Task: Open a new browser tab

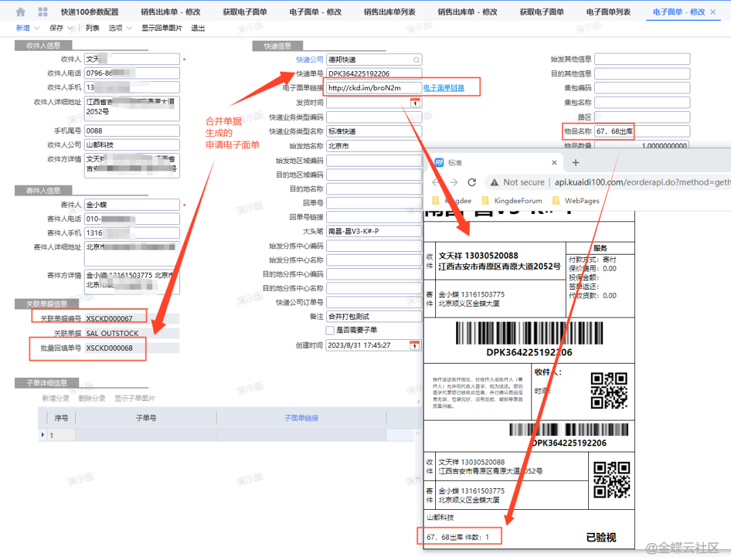Action: [576, 163]
